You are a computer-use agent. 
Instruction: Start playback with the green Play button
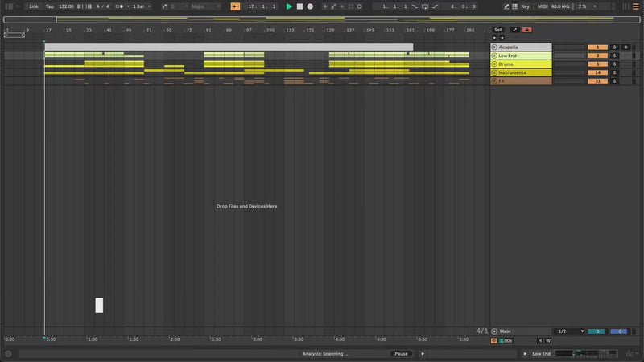point(289,6)
